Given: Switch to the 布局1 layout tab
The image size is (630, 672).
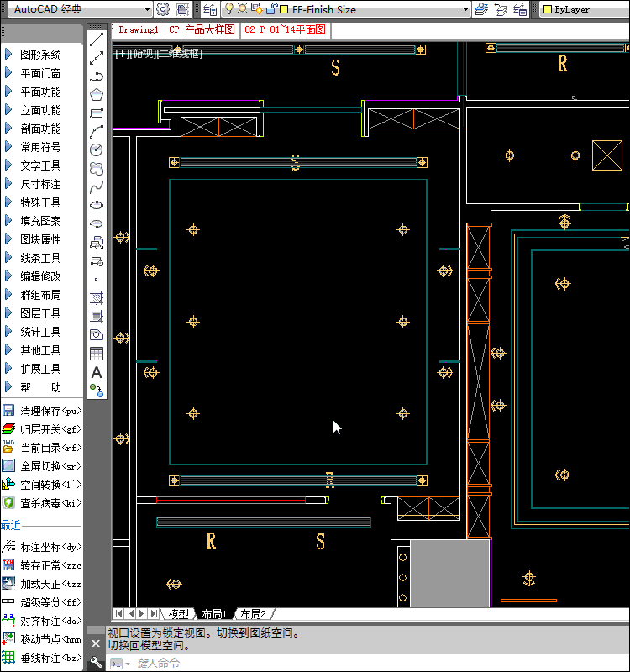Looking at the screenshot, I should [x=214, y=614].
